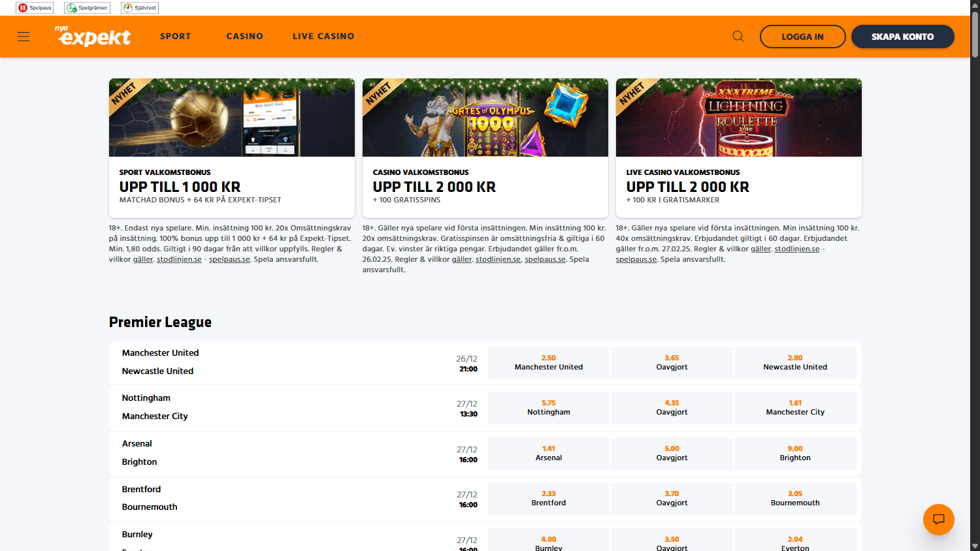Image resolution: width=980 pixels, height=551 pixels.
Task: Open the spelpaus.se link
Action: (x=229, y=259)
